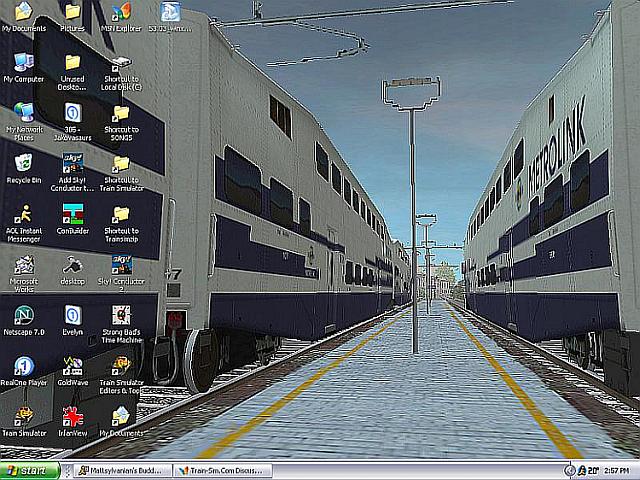Select the 305 - Jakovasaurs file
This screenshot has height=480, width=640.
pos(73,122)
